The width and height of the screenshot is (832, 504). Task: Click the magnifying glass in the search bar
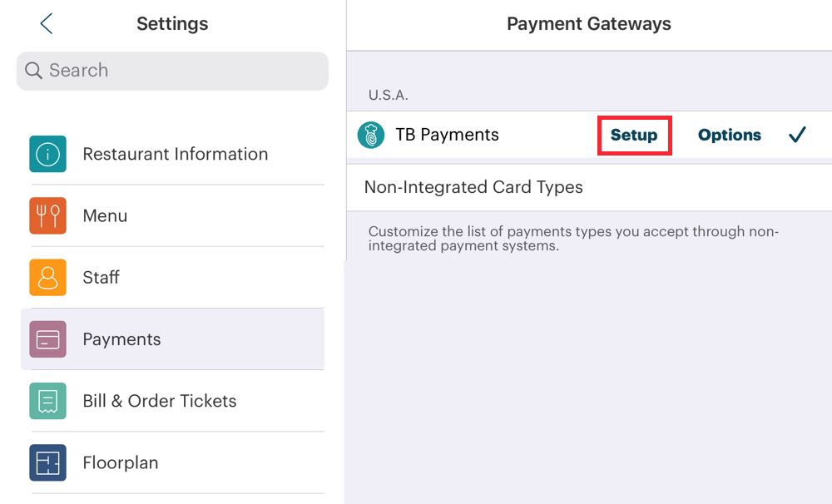pos(32,71)
